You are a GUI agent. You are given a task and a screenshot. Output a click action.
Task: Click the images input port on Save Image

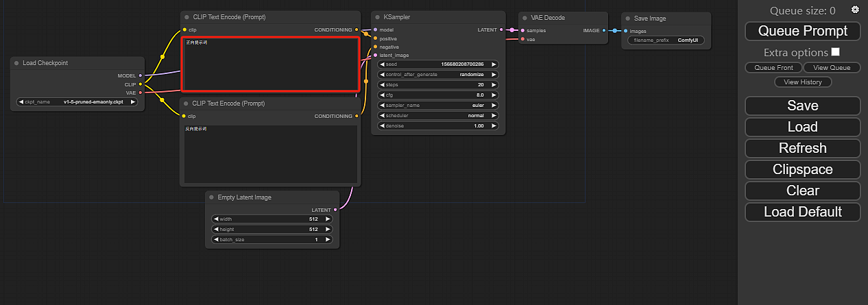point(625,31)
